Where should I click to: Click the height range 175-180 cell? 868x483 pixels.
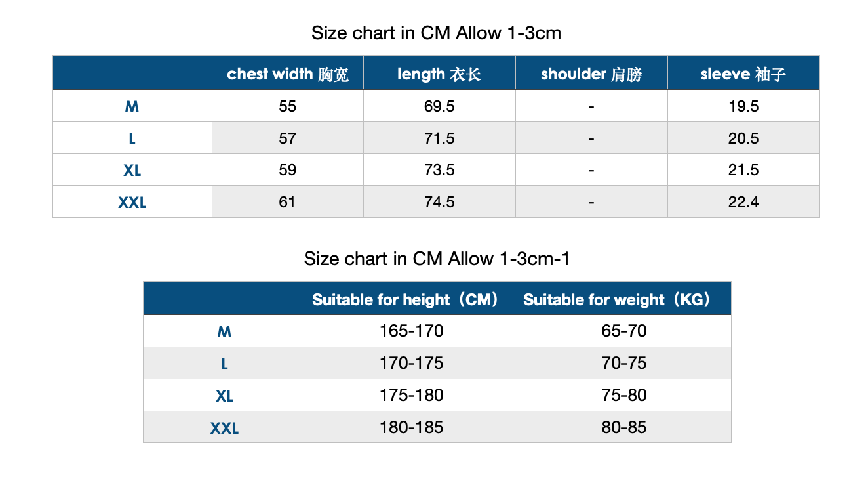click(x=411, y=395)
